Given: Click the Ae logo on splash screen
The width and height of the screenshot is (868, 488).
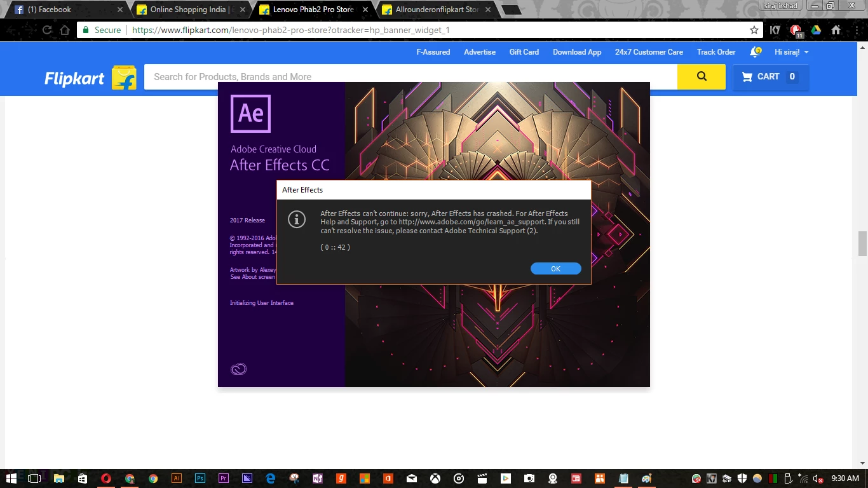Looking at the screenshot, I should click(x=250, y=113).
